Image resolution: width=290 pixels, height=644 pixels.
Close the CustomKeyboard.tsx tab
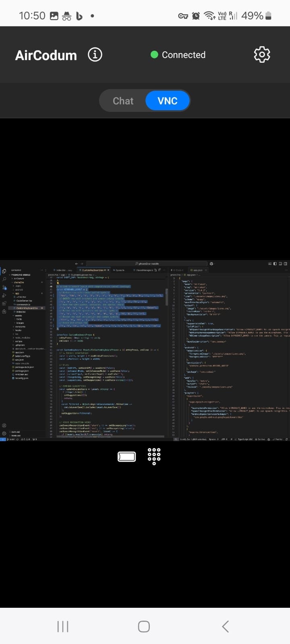point(108,270)
